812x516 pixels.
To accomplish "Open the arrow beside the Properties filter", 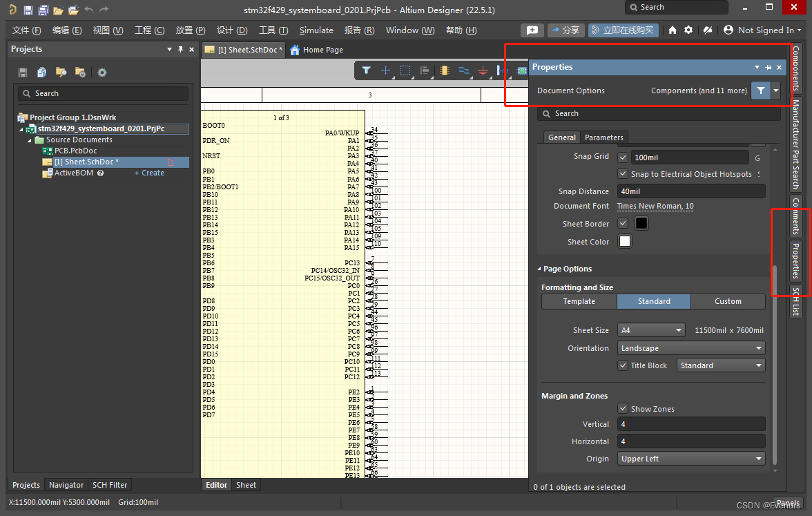I will click(776, 90).
